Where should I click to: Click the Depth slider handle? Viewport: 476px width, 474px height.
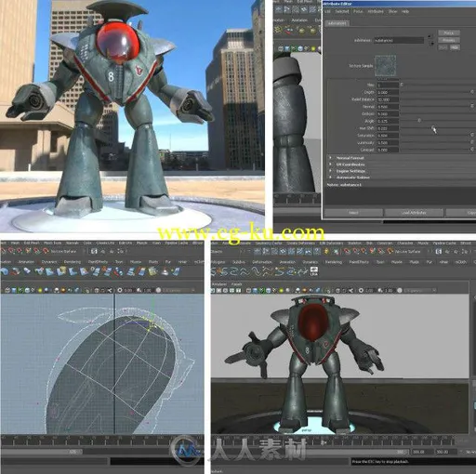472,92
